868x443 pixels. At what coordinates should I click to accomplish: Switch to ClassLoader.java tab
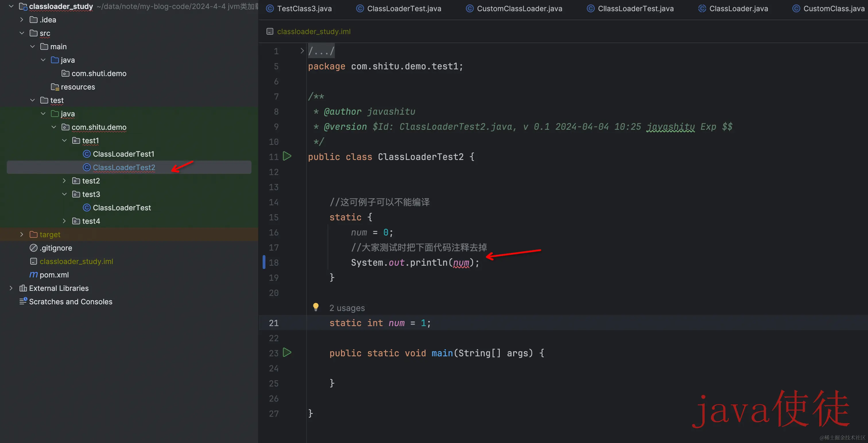[733, 8]
